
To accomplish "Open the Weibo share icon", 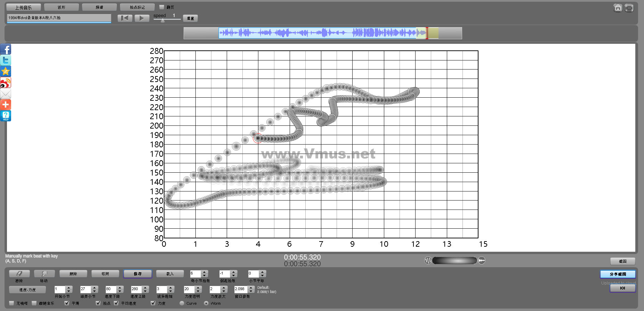I will pyautogui.click(x=6, y=83).
